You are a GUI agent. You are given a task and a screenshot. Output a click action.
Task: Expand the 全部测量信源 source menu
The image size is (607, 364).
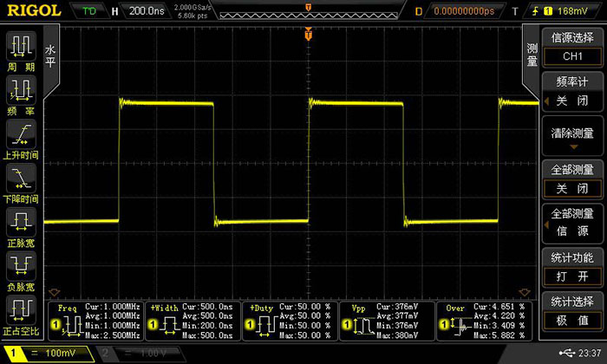coord(571,223)
